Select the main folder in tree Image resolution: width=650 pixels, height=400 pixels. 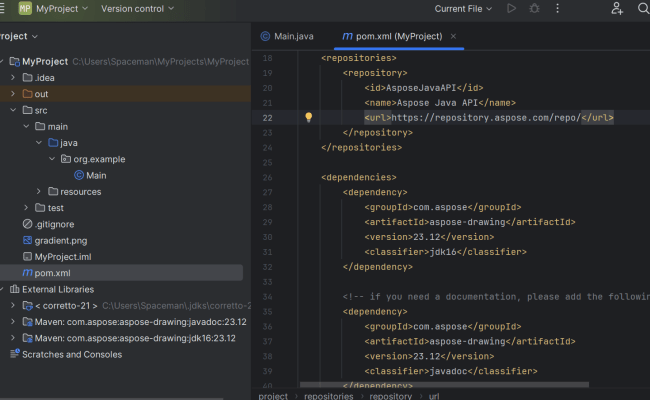57,126
